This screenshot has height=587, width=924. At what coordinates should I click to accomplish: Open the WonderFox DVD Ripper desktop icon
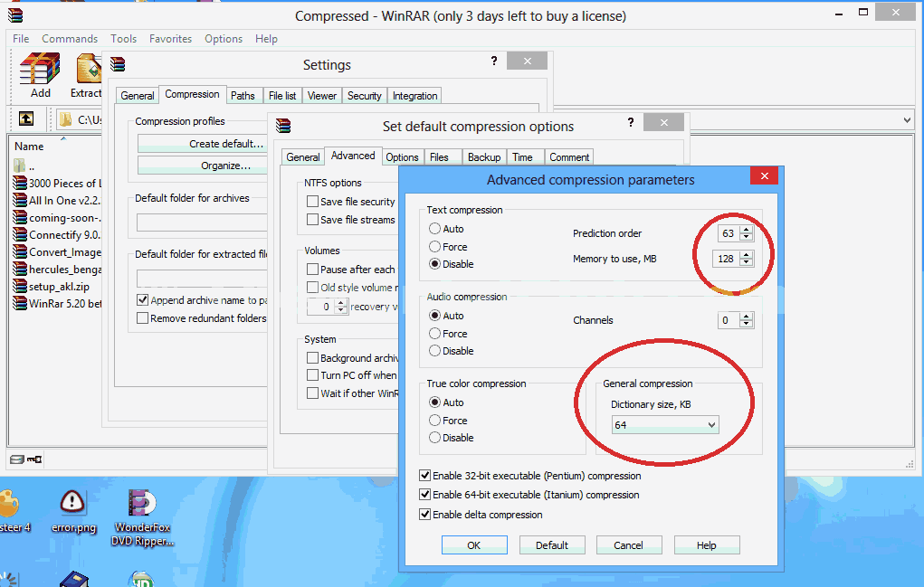click(x=142, y=517)
